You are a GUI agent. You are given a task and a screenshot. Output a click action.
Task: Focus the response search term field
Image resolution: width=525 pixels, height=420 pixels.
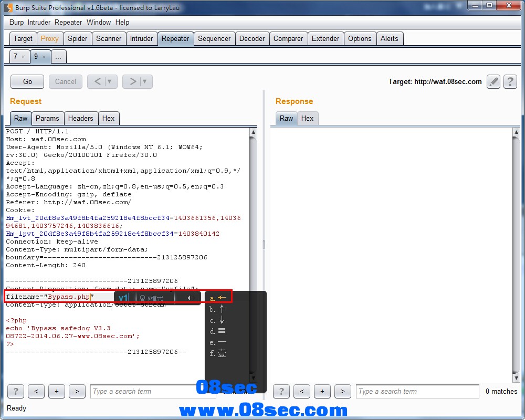click(417, 391)
